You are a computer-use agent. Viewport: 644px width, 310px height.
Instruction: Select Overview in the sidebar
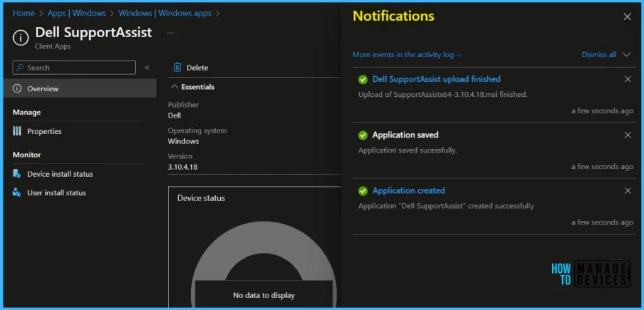80,88
